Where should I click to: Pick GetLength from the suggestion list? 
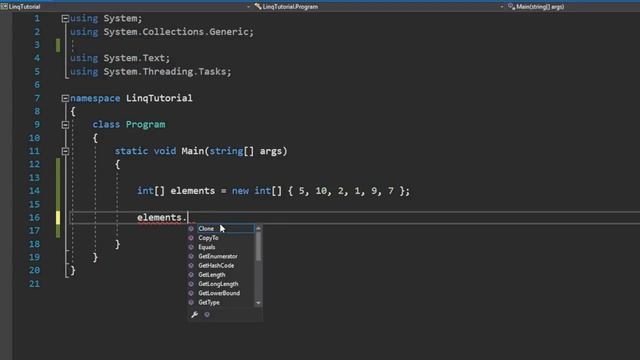[x=211, y=275]
